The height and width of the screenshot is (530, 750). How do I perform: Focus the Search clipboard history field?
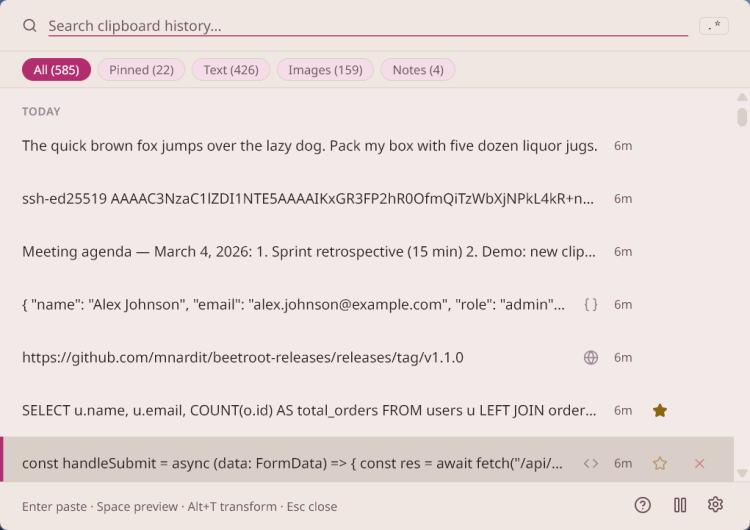click(360, 26)
